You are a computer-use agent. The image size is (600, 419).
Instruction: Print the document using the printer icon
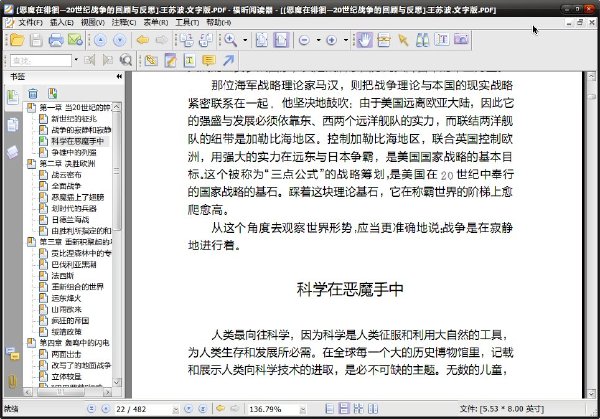tap(56, 40)
